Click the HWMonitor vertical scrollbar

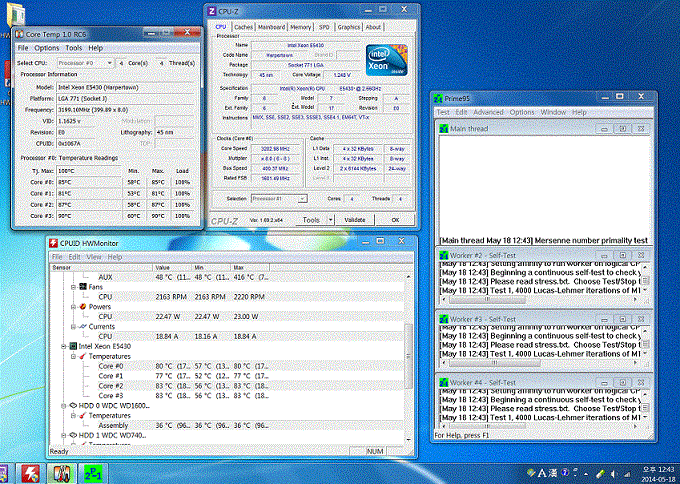pos(408,358)
